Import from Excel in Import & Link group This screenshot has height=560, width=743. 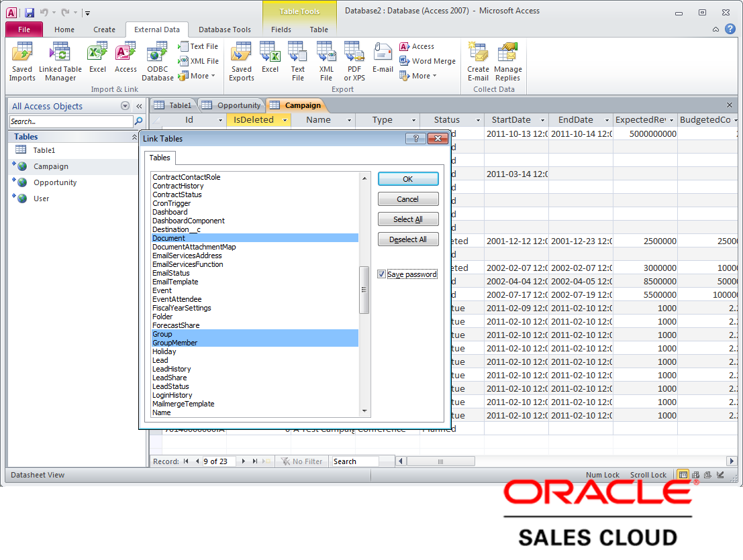coord(97,58)
